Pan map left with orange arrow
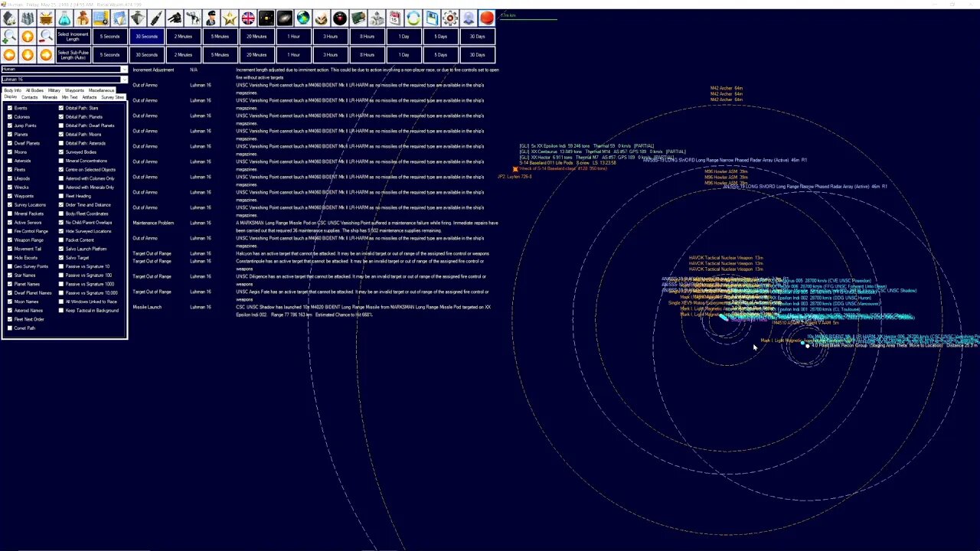The width and height of the screenshot is (980, 551). coord(9,54)
